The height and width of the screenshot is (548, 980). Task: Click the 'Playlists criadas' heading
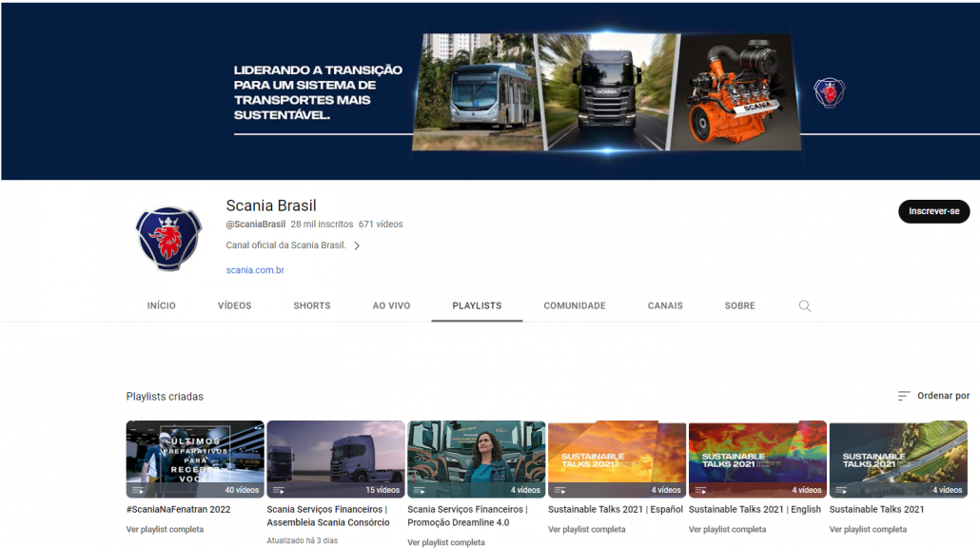tap(165, 396)
